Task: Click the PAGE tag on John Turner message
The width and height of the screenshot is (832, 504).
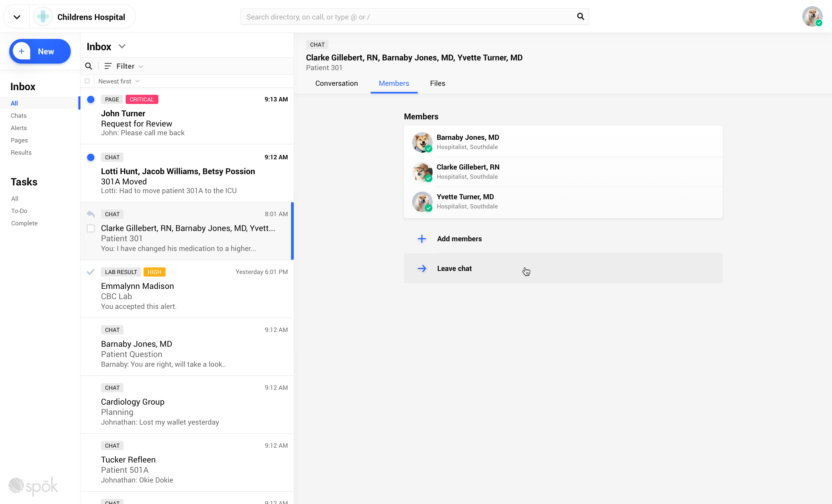Action: tap(112, 100)
